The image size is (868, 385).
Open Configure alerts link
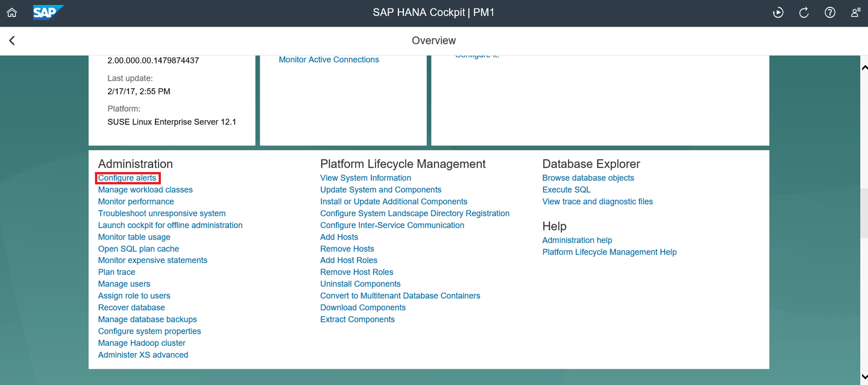pyautogui.click(x=127, y=178)
